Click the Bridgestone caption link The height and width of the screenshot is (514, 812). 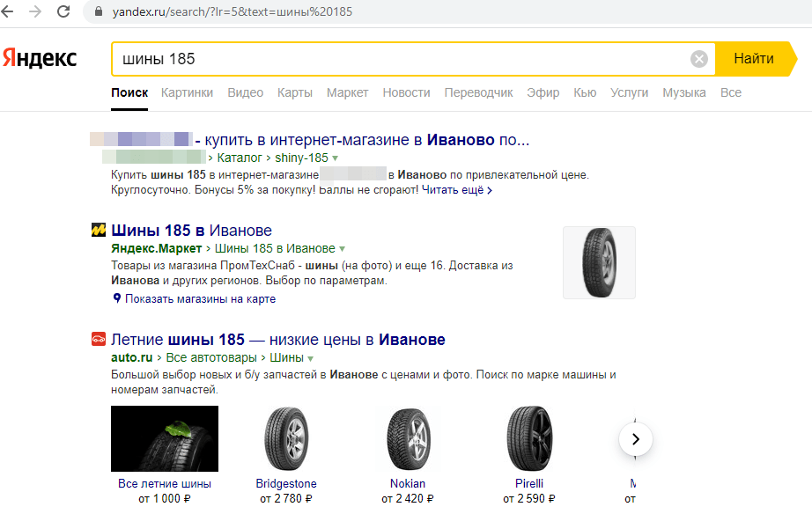click(x=286, y=483)
